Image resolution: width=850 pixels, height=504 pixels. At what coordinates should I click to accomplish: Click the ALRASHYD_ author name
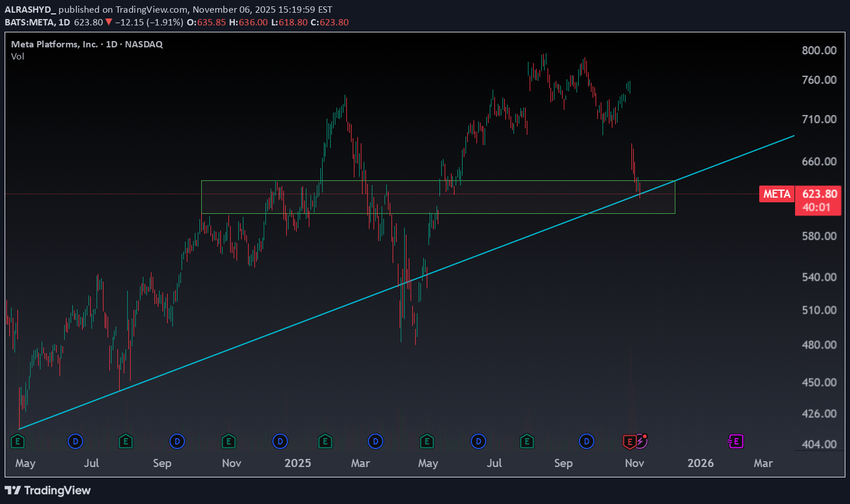click(x=30, y=10)
